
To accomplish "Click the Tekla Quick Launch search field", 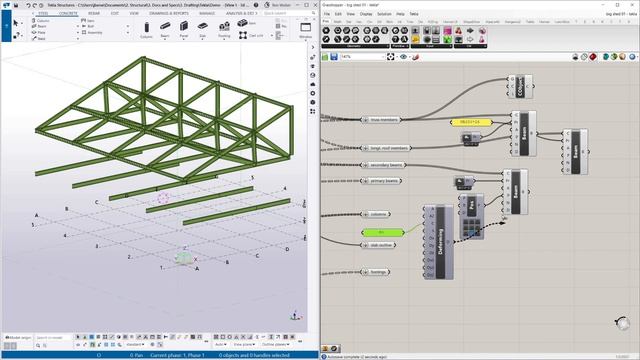I will click(289, 13).
